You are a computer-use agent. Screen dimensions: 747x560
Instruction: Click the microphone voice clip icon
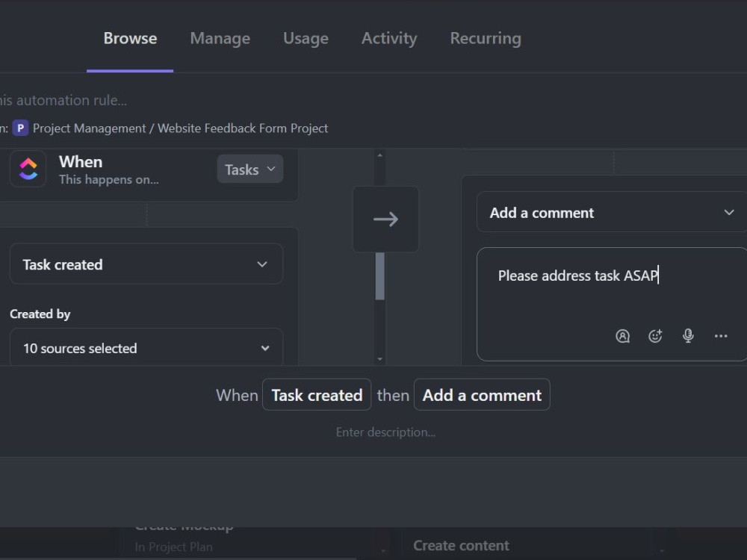click(x=688, y=336)
